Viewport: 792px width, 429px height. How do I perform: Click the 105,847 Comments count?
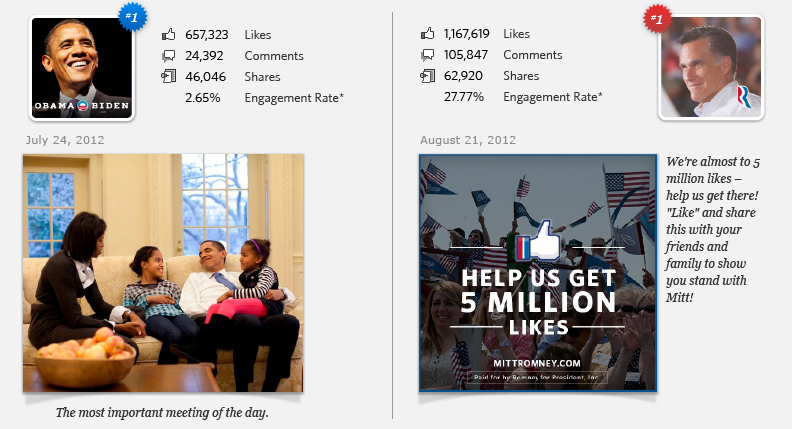coord(466,55)
